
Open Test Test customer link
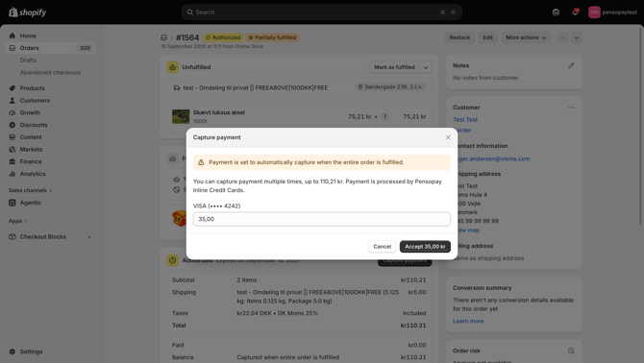[x=465, y=120]
